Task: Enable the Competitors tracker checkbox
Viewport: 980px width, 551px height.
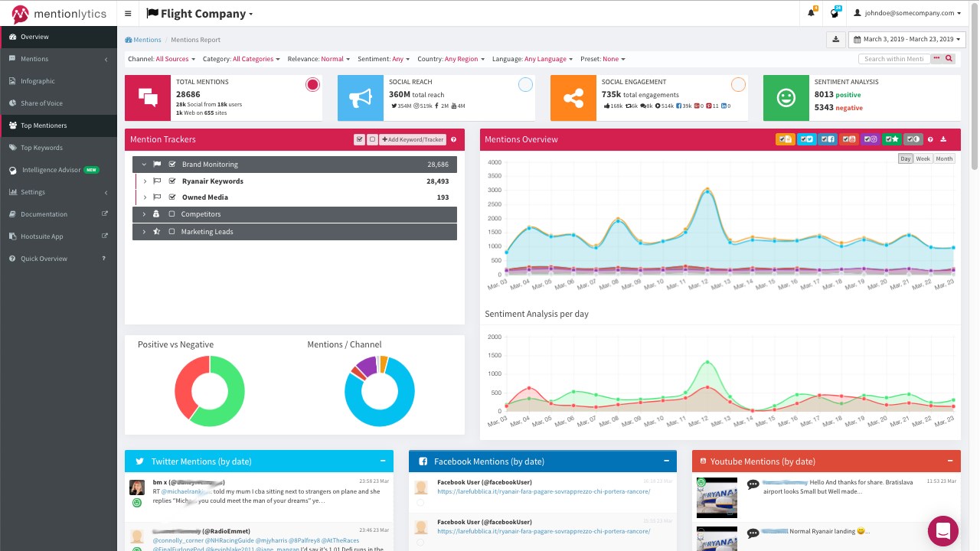Action: (x=172, y=214)
